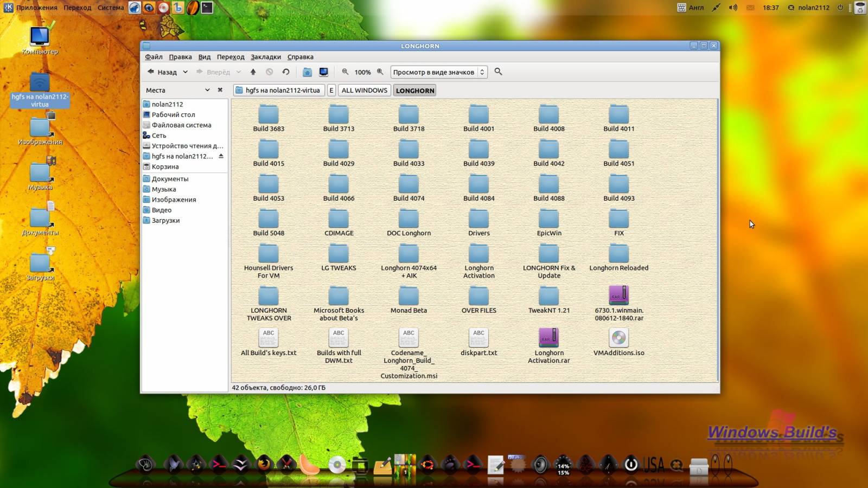The height and width of the screenshot is (488, 868).
Task: Select the Monad Beta folder
Action: point(409,300)
